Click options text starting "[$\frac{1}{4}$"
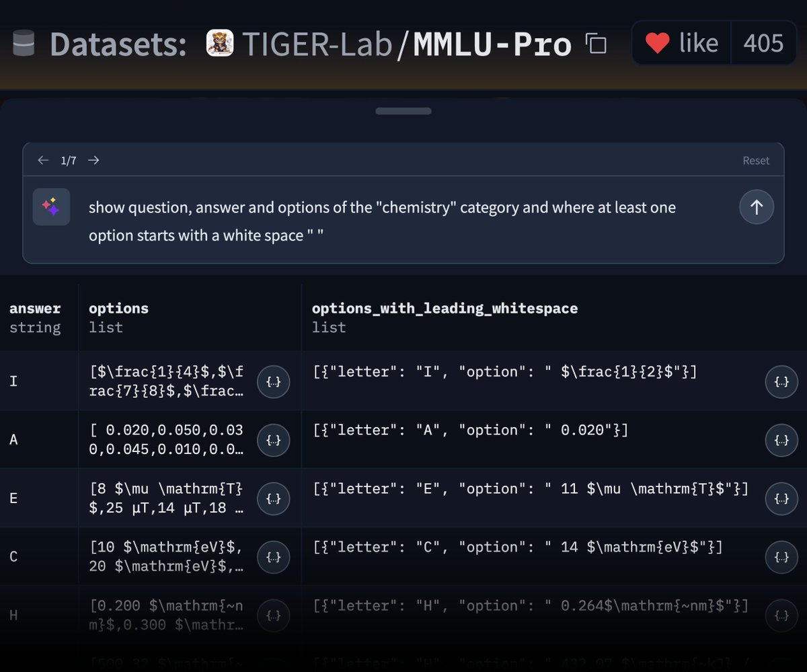 [x=166, y=381]
